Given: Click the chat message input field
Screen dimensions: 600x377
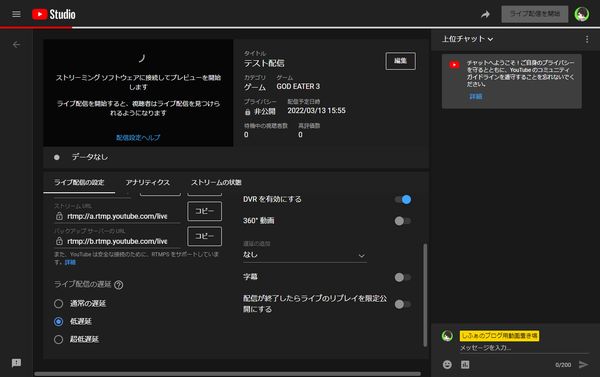Looking at the screenshot, I should 524,348.
